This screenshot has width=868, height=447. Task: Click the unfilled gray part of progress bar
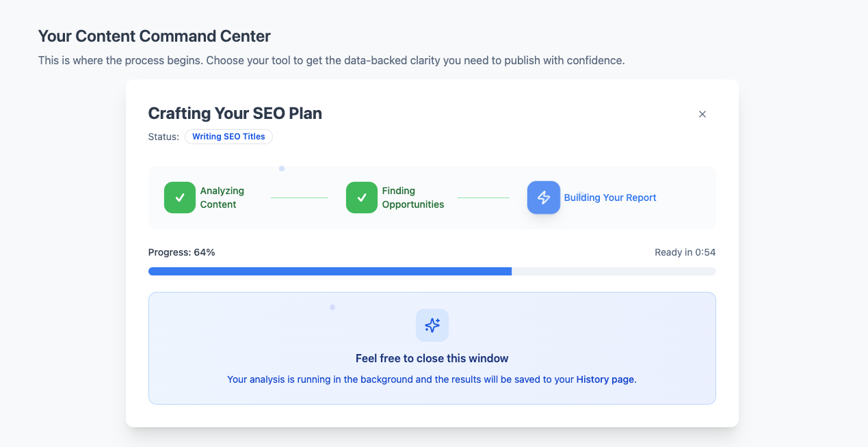click(614, 271)
